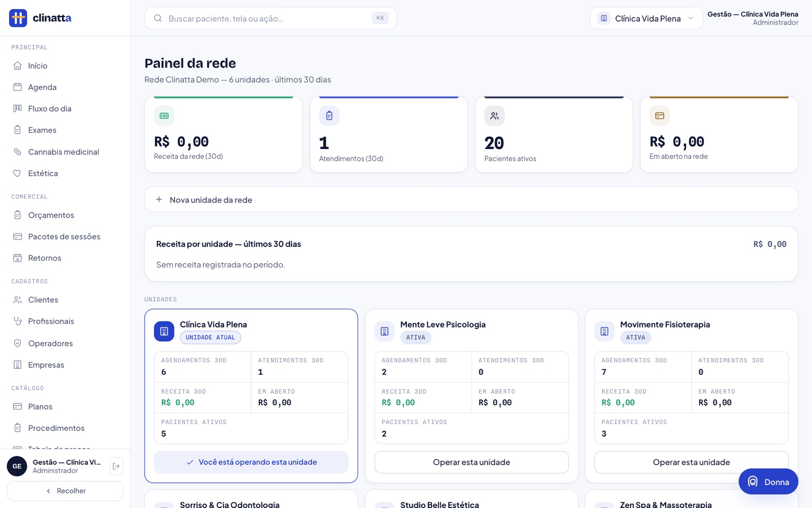
Task: Click the Atendimentos clipboard card icon
Action: coord(329,116)
